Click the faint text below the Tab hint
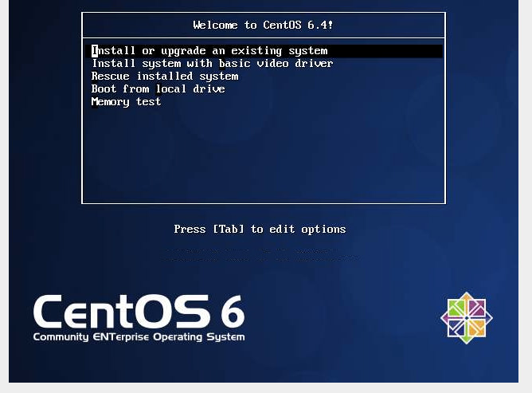 click(x=260, y=255)
